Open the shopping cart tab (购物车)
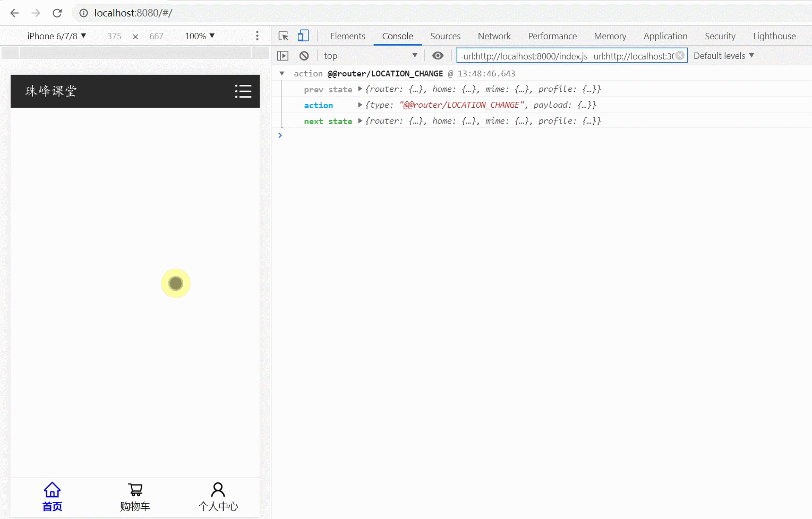 [135, 497]
